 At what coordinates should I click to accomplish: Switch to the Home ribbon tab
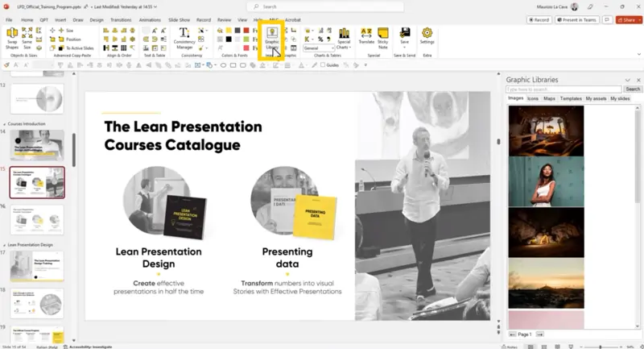tap(27, 19)
